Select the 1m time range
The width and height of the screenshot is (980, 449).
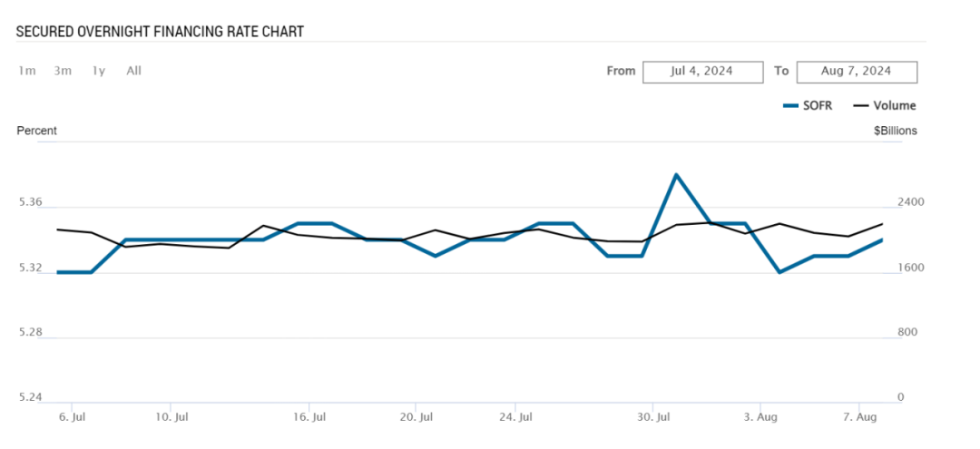(x=27, y=71)
